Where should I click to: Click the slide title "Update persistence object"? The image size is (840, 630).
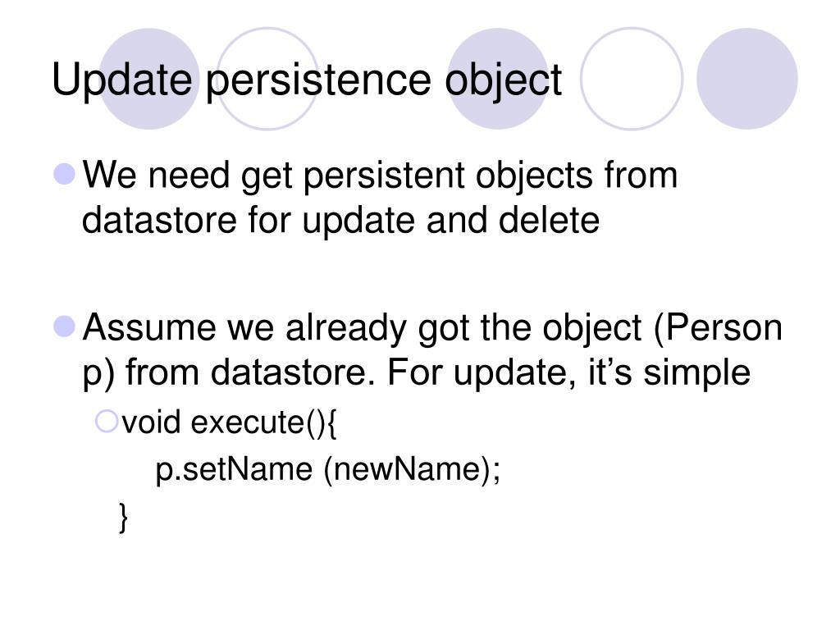tap(307, 80)
